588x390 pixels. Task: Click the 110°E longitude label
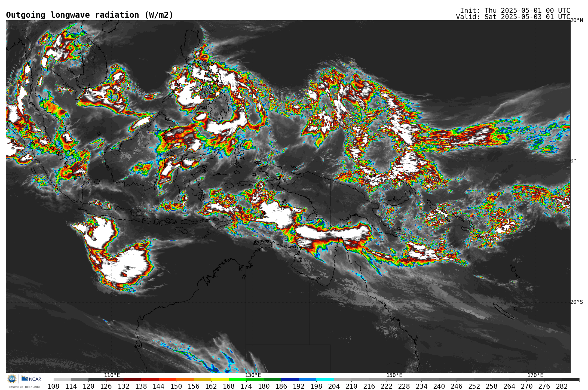coord(112,375)
